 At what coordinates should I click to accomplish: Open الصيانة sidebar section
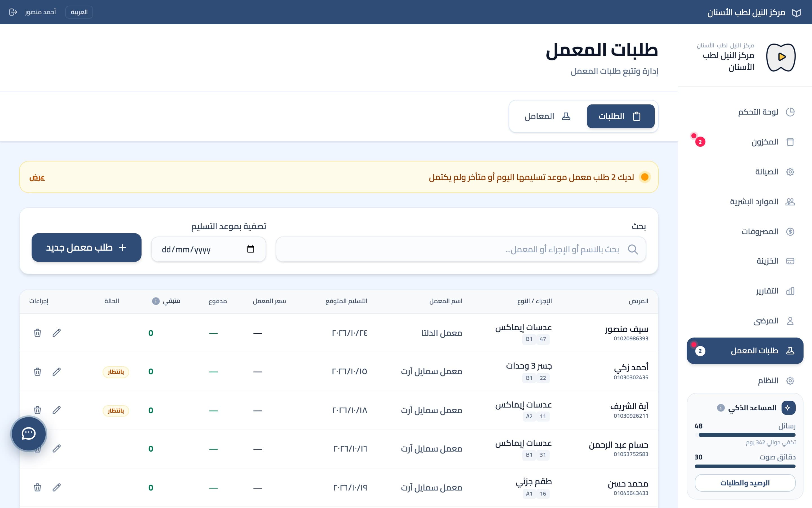(745, 172)
